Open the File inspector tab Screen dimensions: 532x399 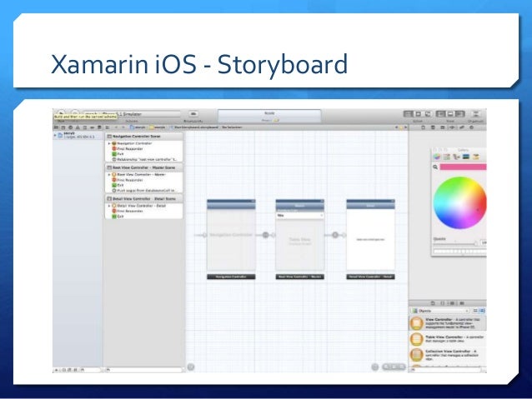423,127
